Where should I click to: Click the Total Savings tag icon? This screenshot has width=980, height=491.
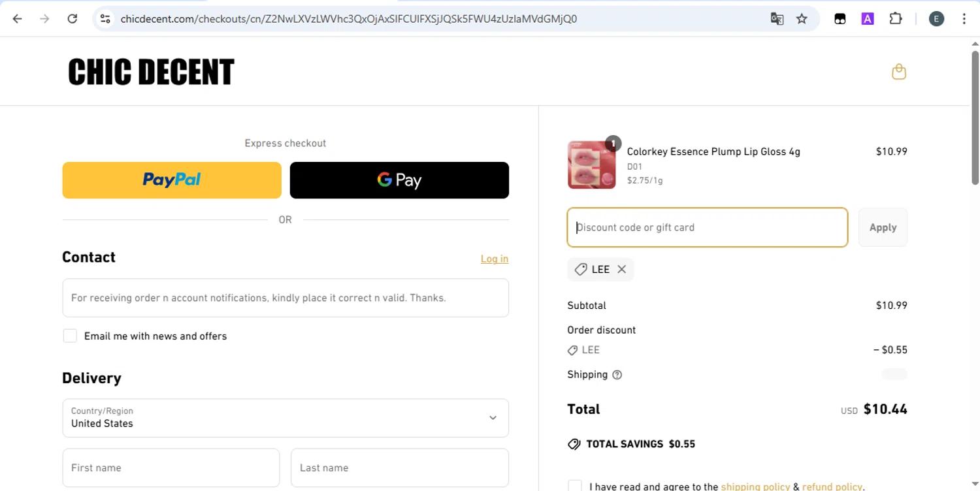coord(574,444)
